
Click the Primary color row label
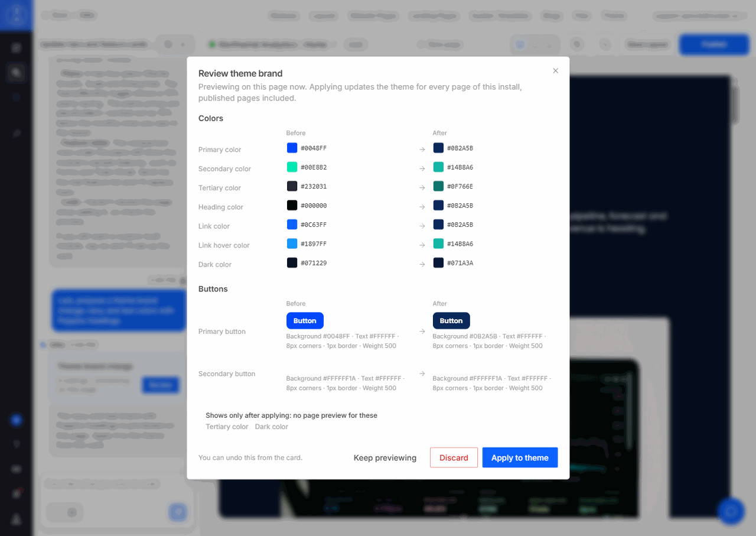[220, 150]
